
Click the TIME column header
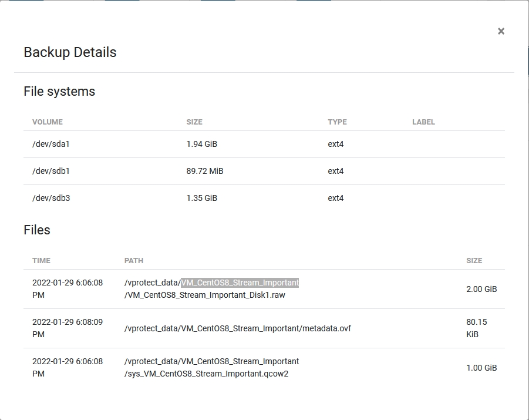41,260
